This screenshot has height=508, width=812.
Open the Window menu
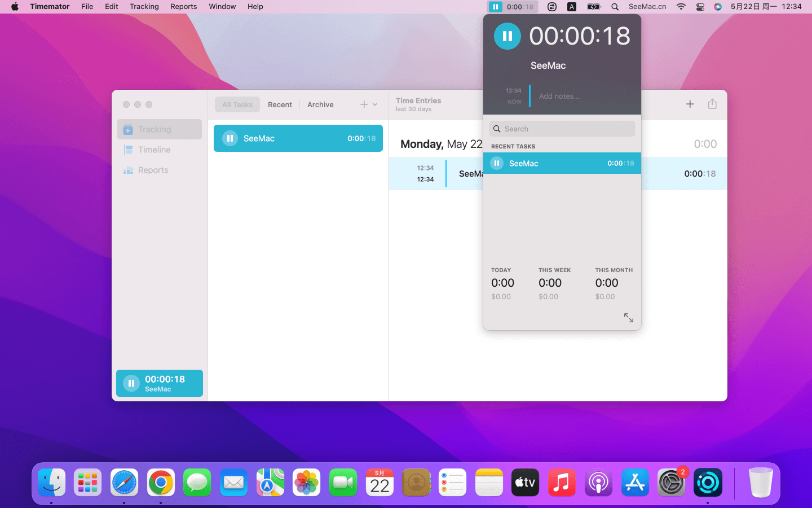[222, 7]
